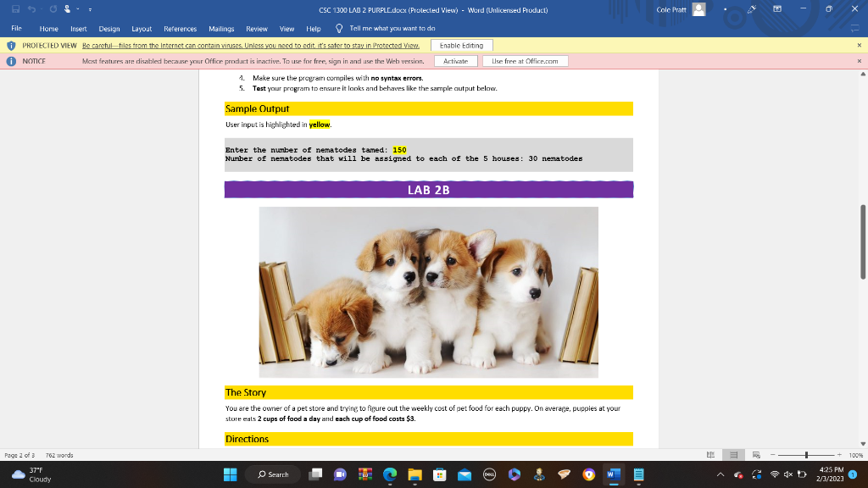Viewport: 868px width, 488px height.
Task: Click the Save icon in Quick Access Toolbar
Action: coord(16,8)
